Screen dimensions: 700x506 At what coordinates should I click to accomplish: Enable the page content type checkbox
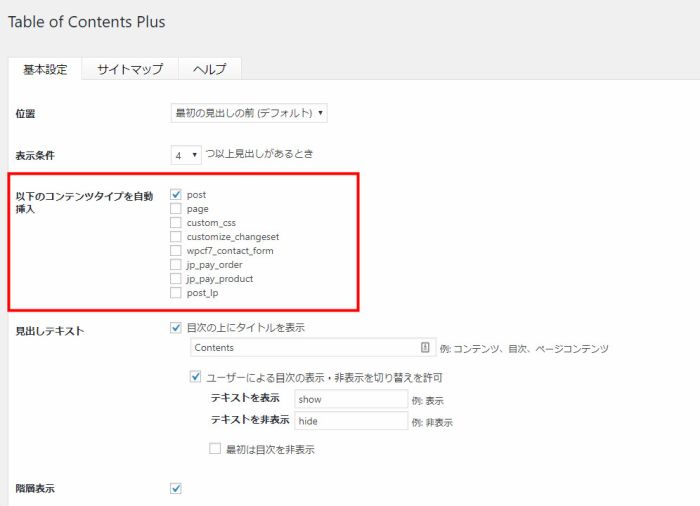point(176,209)
